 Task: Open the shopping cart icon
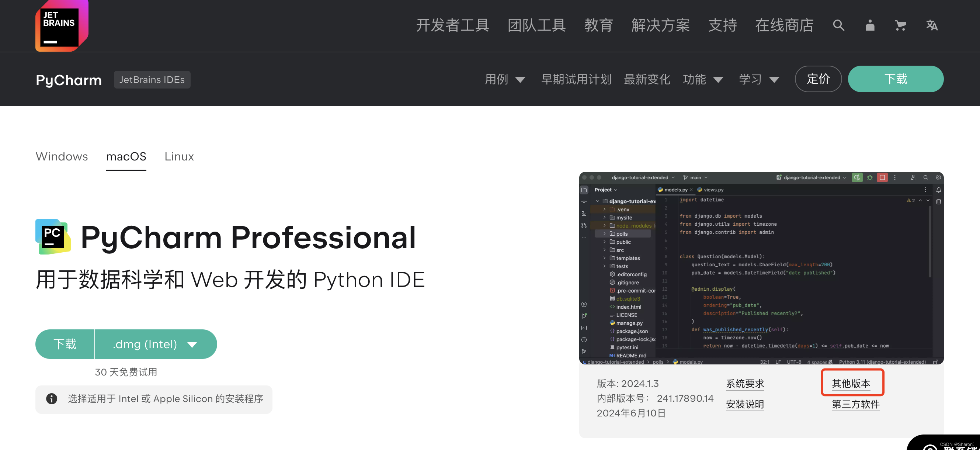[900, 25]
